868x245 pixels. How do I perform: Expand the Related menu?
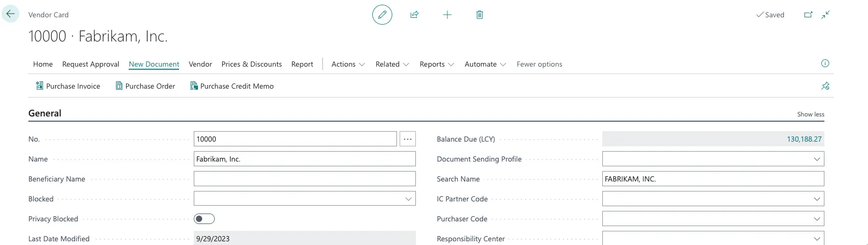coord(392,64)
